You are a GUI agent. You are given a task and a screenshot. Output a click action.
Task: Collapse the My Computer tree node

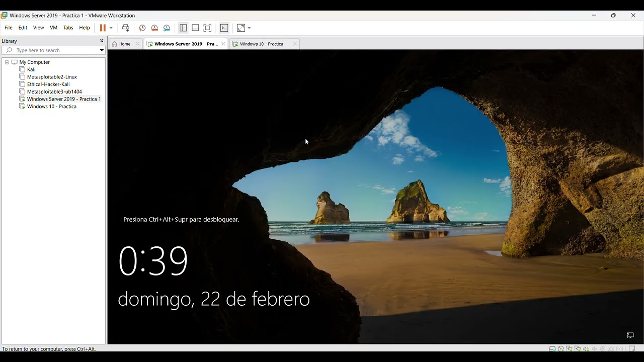point(7,62)
